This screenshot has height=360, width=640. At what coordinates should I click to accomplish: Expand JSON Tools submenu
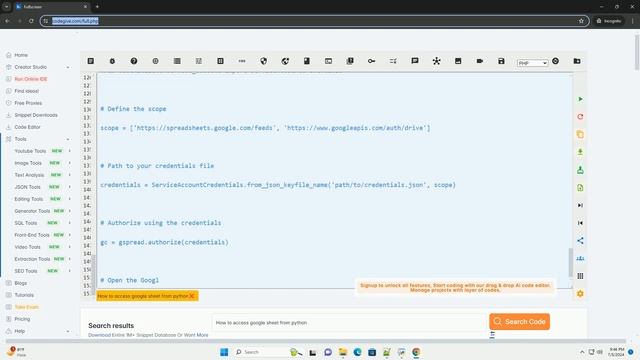69,187
